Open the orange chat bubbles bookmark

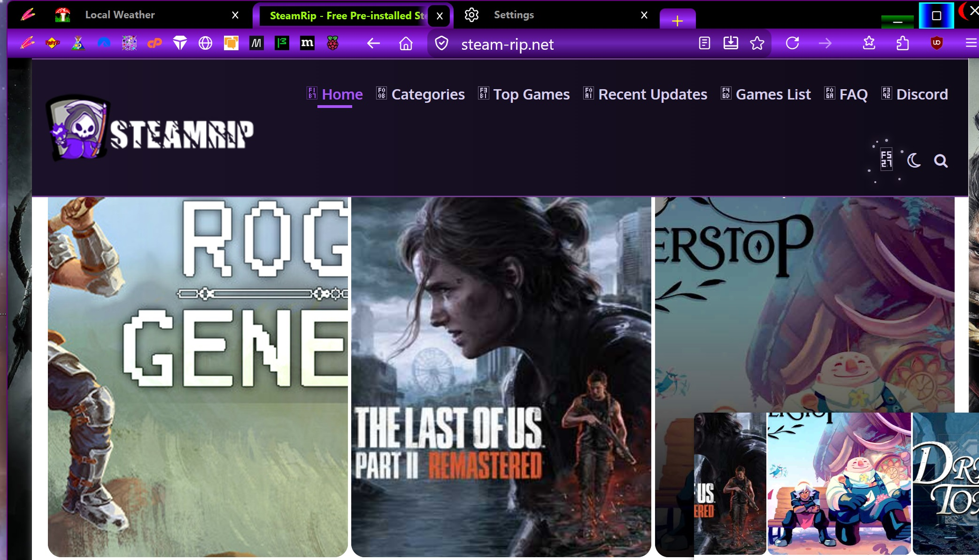coord(231,43)
